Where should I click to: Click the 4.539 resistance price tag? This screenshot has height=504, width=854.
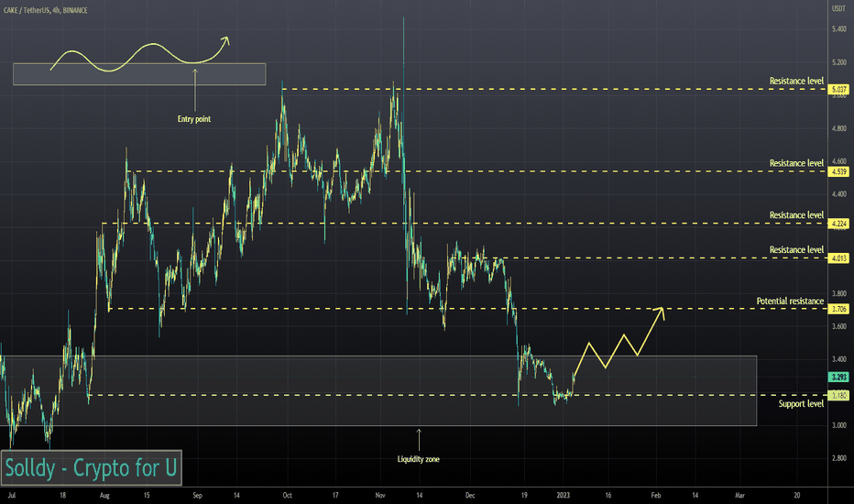(838, 171)
